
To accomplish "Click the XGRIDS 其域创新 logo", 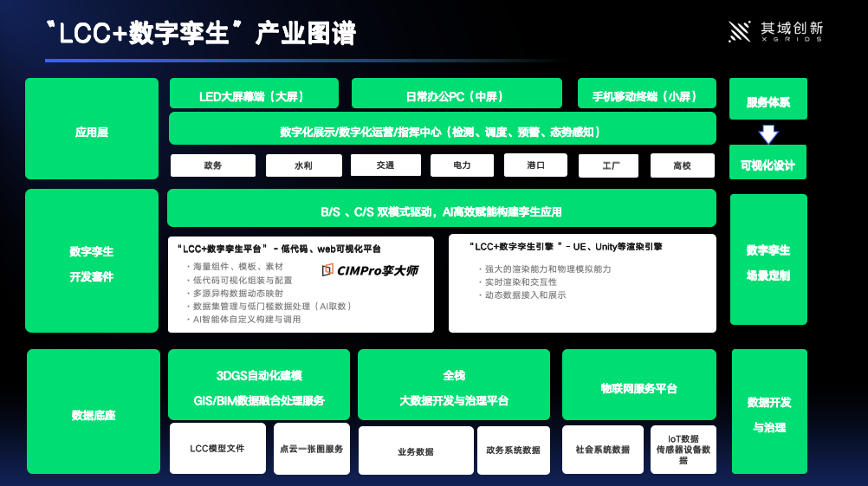I will tap(775, 31).
